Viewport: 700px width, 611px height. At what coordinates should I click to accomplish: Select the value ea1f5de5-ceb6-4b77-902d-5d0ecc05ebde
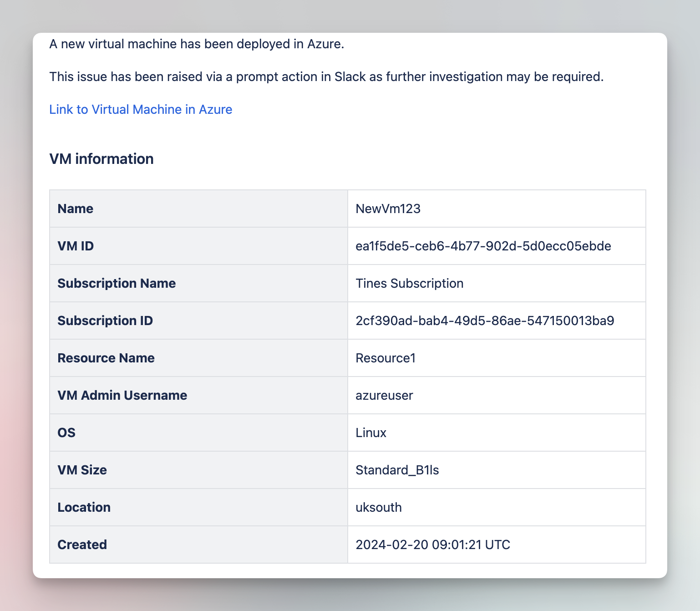coord(483,246)
